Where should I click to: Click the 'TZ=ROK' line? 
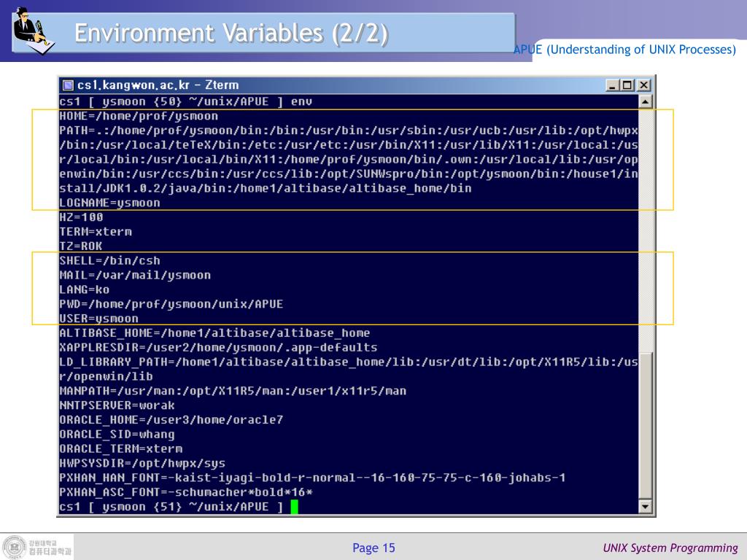tap(80, 246)
